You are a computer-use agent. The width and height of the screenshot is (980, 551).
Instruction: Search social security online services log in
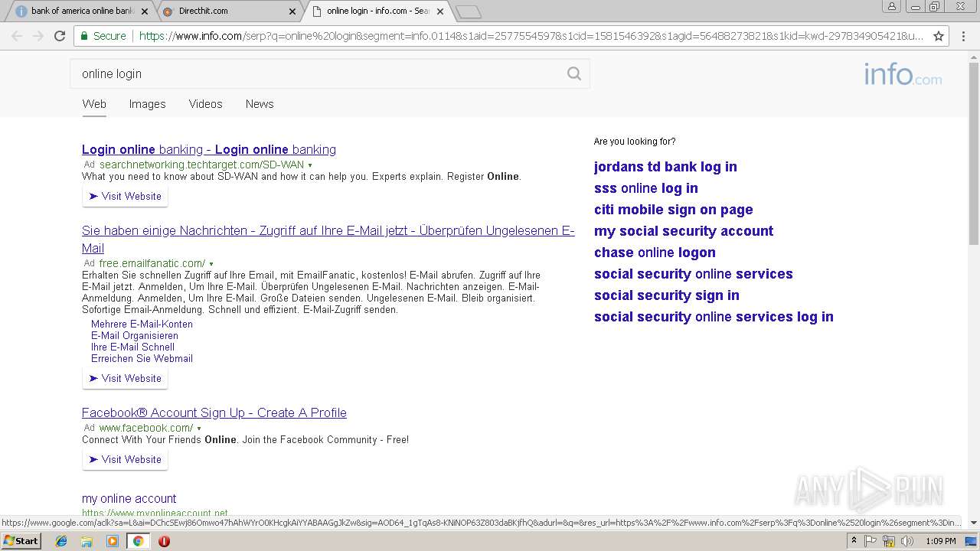(714, 317)
